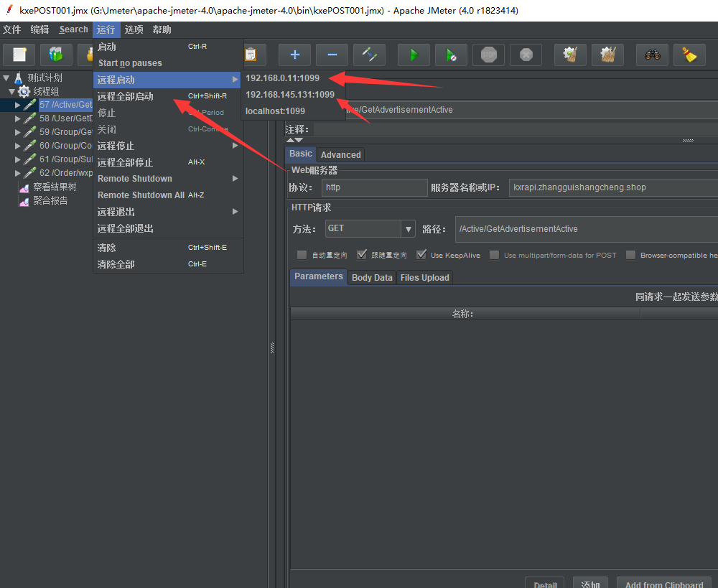
Task: Click the New test plan icon
Action: [19, 55]
